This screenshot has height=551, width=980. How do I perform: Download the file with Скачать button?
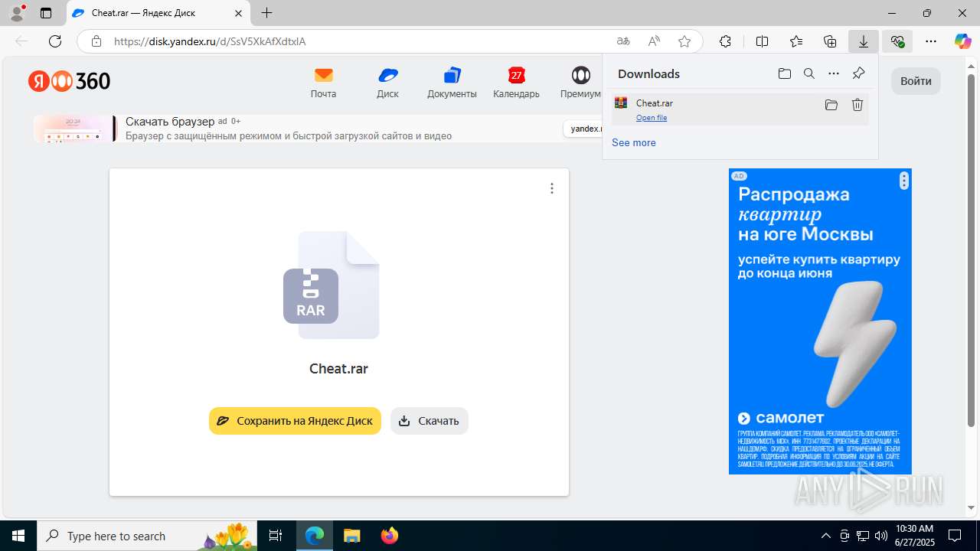[430, 421]
